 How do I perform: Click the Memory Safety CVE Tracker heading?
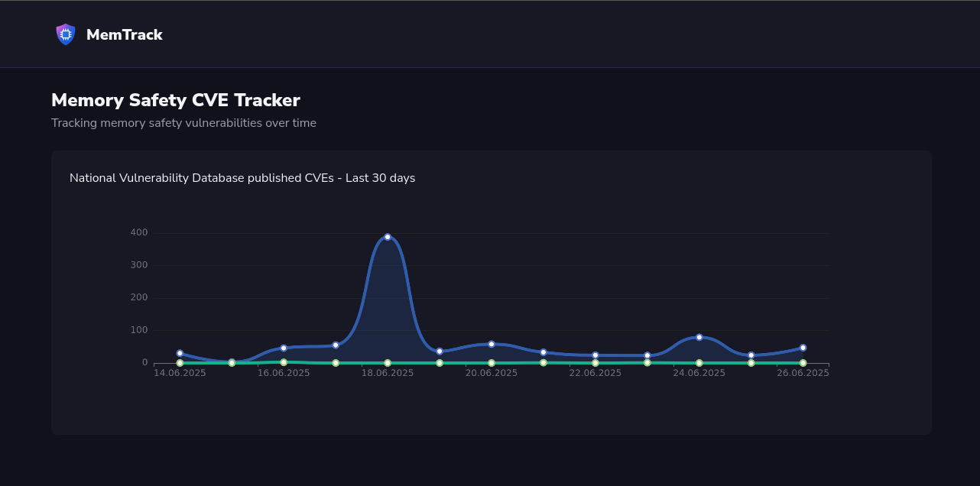click(176, 100)
